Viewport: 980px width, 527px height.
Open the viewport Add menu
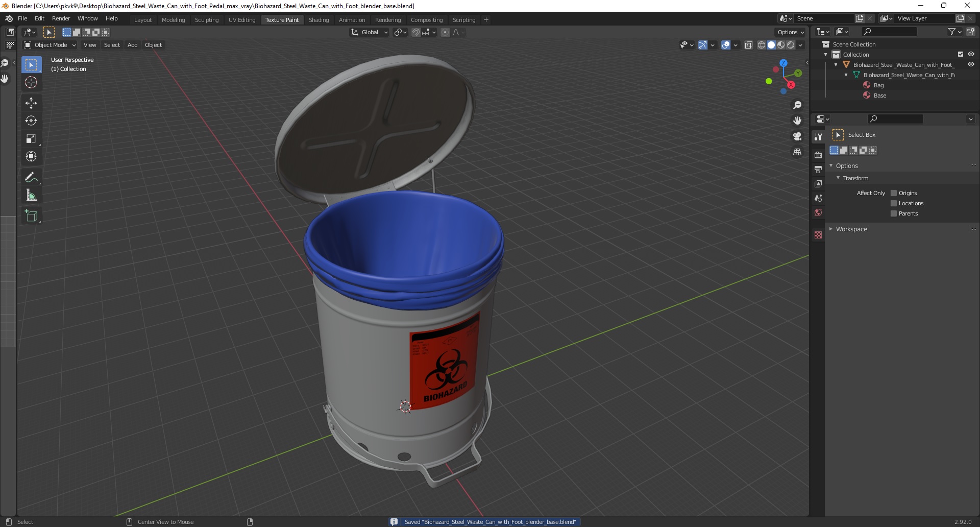coord(132,45)
